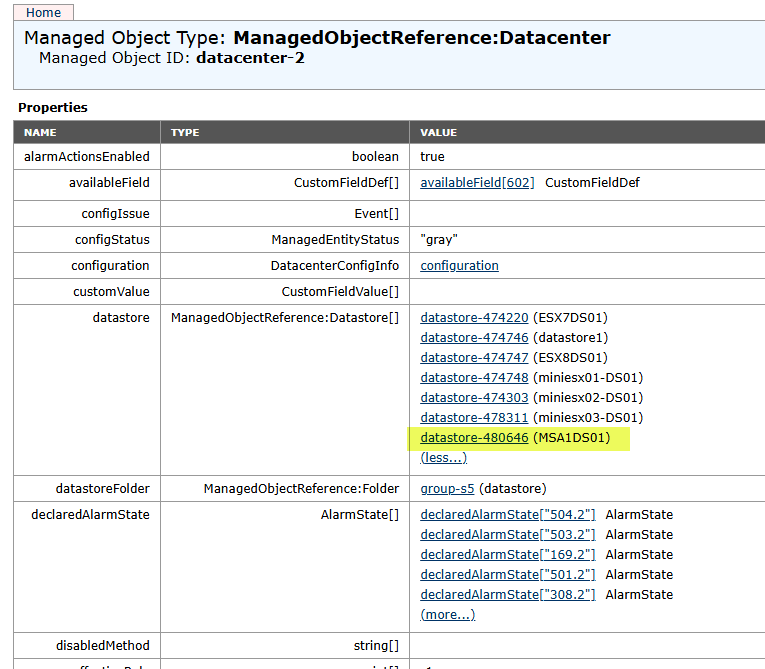Open declaredAlarmState["308.2"] link
Viewport: 765px width, 669px height.
pyautogui.click(x=507, y=595)
